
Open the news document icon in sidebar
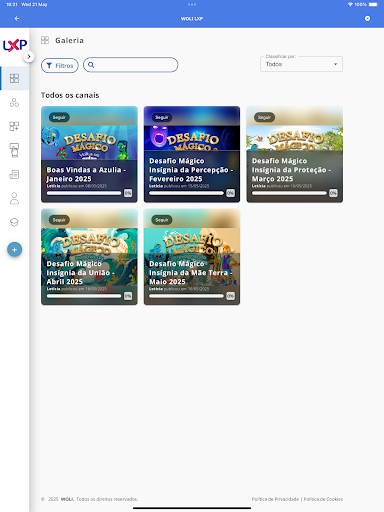pos(14,174)
